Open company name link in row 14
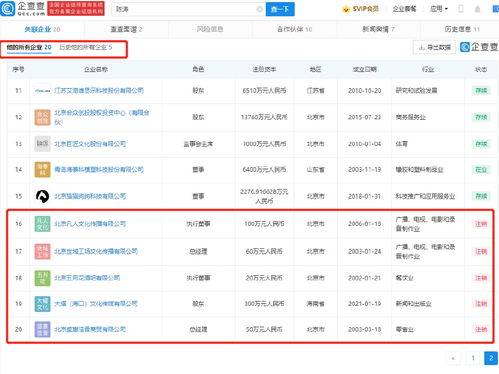 pos(99,169)
